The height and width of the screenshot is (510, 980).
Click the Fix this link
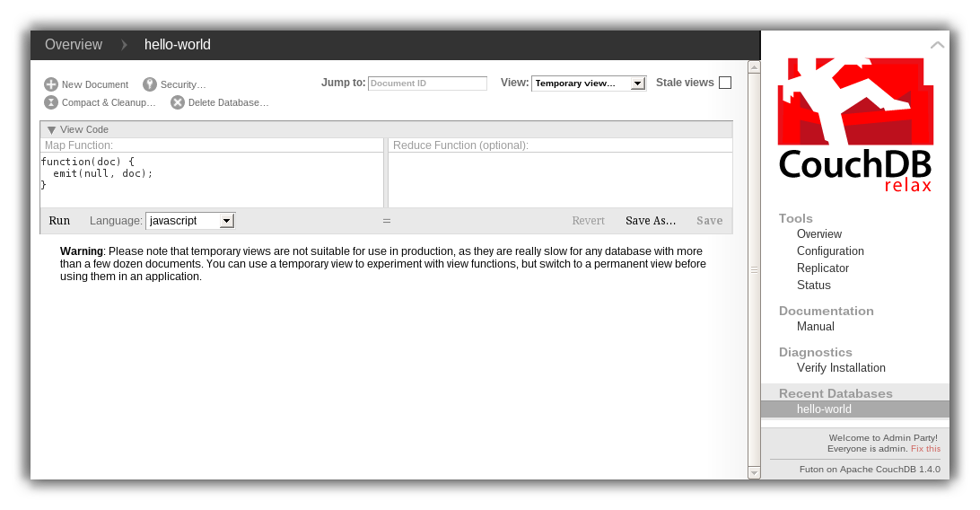point(925,449)
